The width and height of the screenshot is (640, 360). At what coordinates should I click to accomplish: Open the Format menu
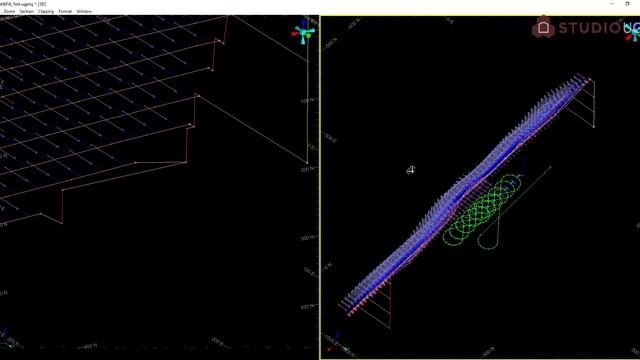[65, 11]
